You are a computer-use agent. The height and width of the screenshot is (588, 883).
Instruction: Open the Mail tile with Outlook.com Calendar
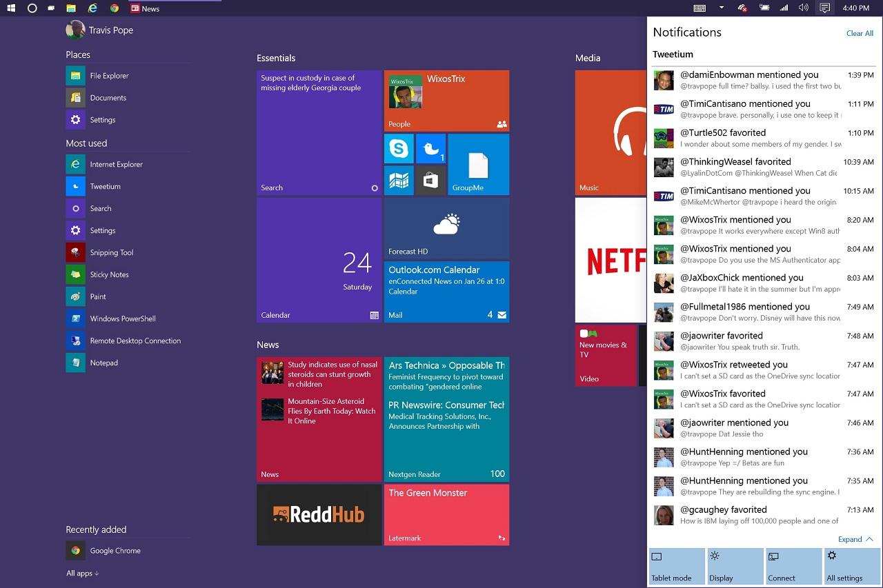click(x=446, y=292)
